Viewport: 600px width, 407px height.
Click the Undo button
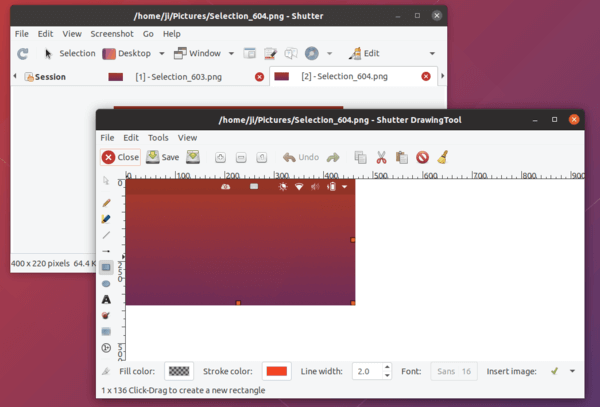coord(301,157)
